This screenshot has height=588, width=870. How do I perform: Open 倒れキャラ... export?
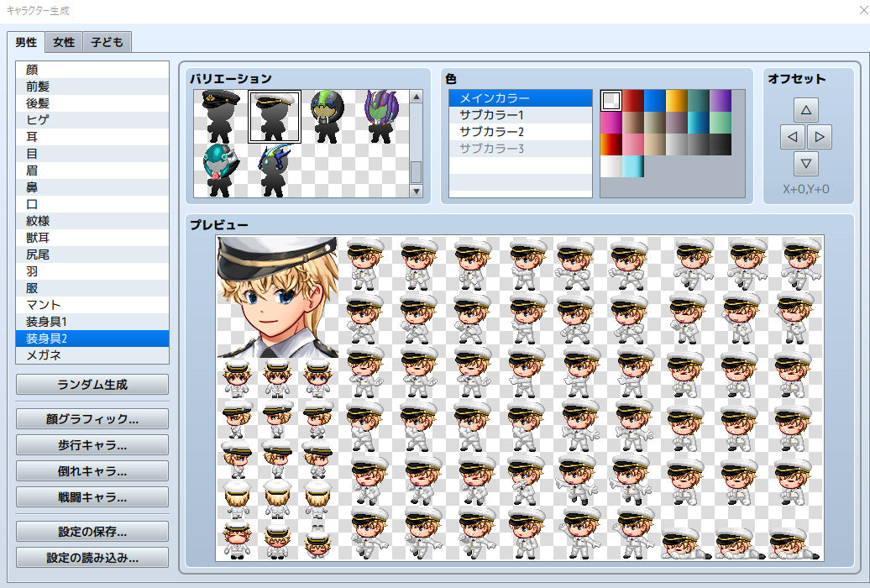coord(92,471)
